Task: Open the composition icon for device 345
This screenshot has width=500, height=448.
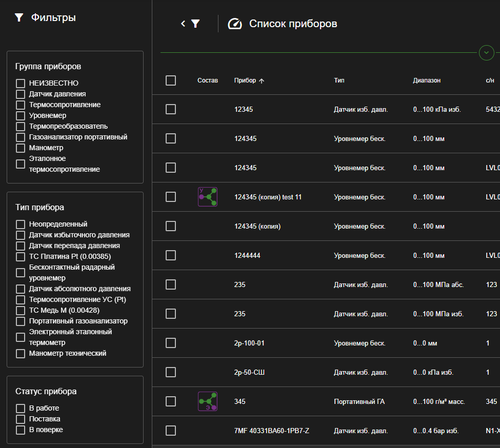Action: (x=208, y=401)
